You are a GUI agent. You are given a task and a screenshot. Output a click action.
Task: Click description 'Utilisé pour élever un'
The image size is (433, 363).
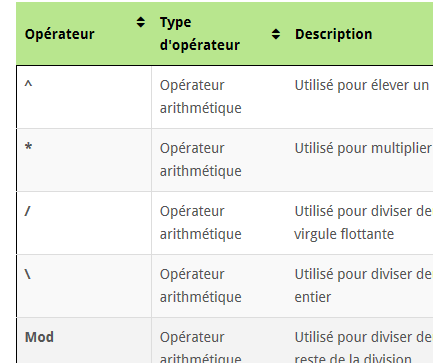pos(362,85)
